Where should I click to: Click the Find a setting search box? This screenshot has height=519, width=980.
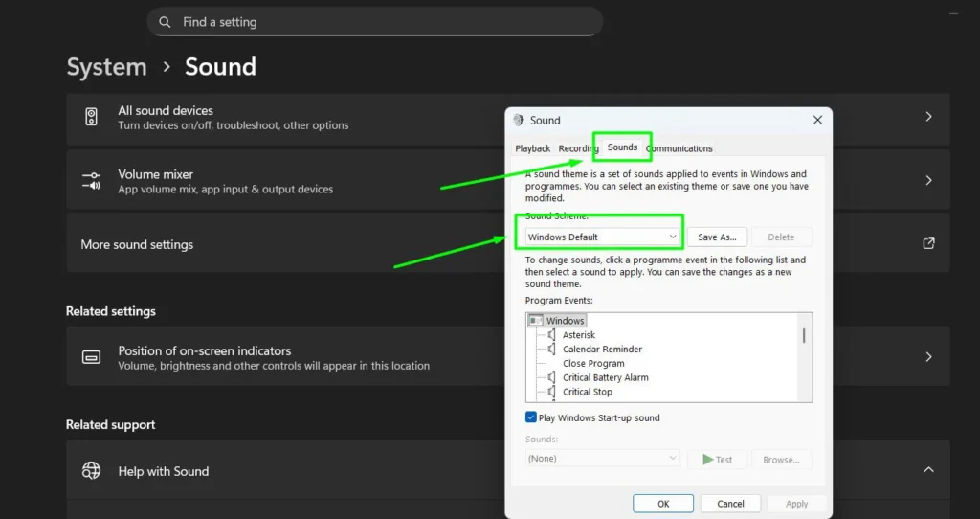click(x=375, y=22)
